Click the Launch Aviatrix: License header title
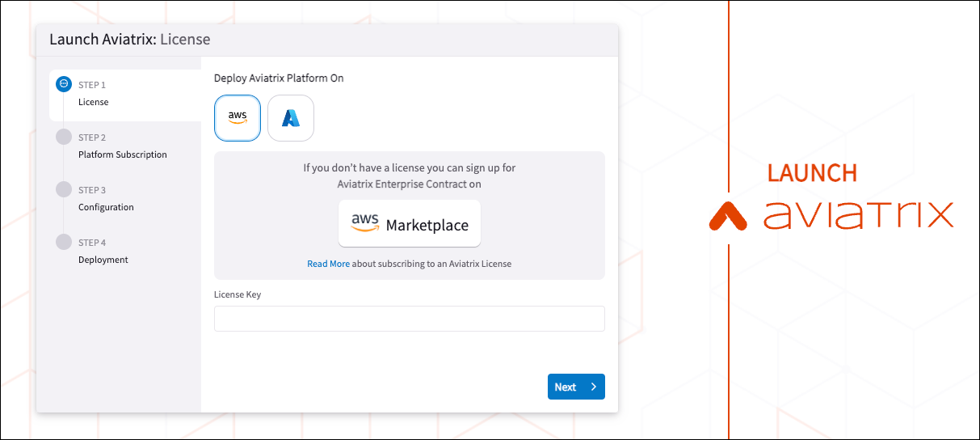 (130, 39)
